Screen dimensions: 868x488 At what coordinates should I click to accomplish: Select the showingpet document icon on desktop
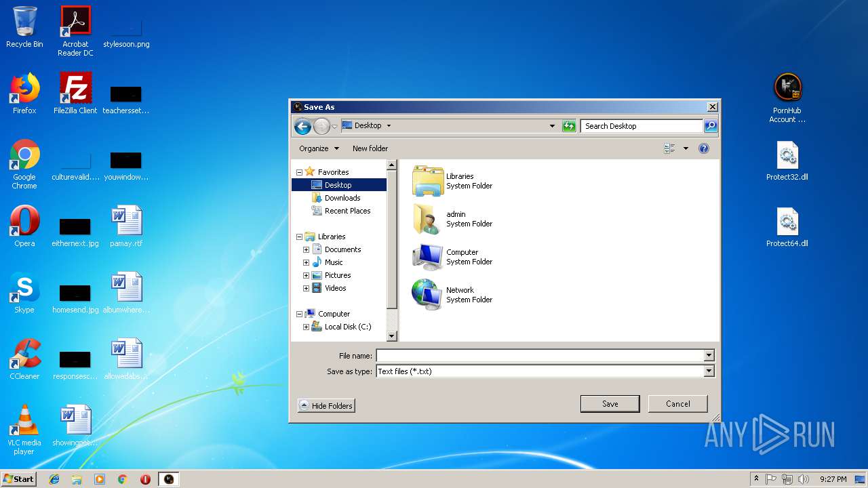tap(75, 426)
